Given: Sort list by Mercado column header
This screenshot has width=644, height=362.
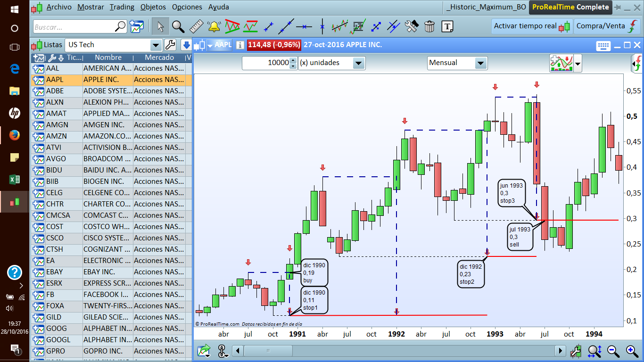Looking at the screenshot, I should coord(159,58).
